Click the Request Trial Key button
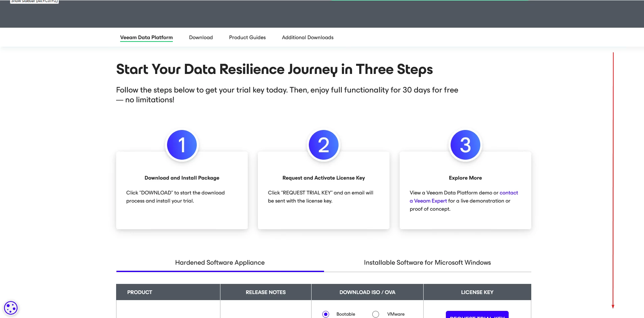The width and height of the screenshot is (644, 318). click(x=477, y=315)
